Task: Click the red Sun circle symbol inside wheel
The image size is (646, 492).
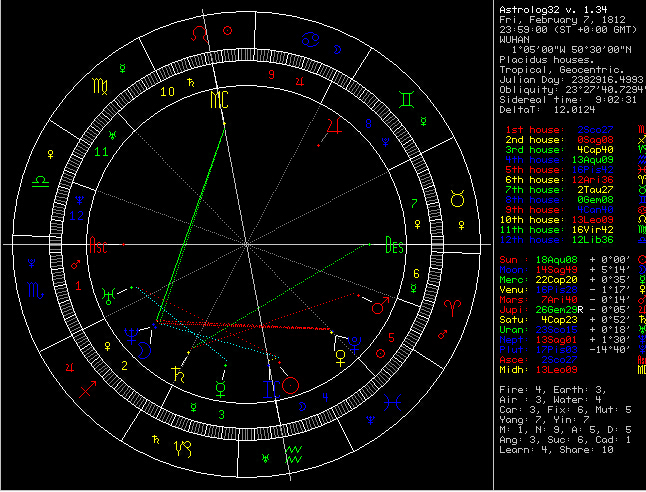Action: point(290,384)
